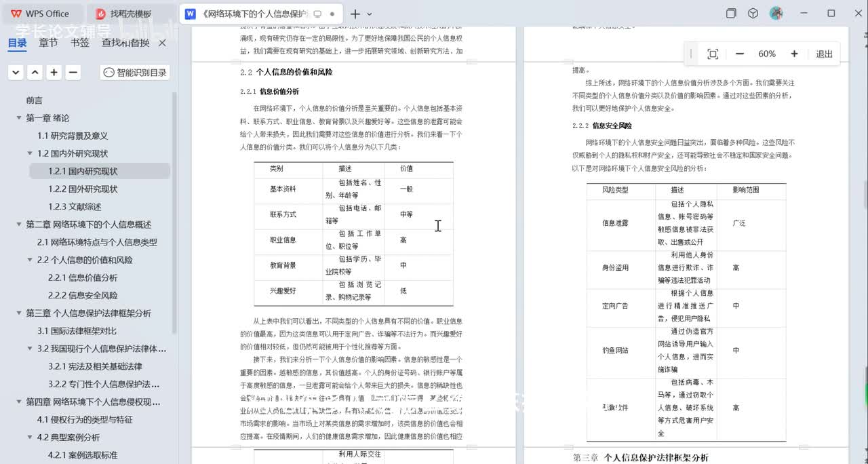The width and height of the screenshot is (868, 464).
Task: Click the zoom out minus icon
Action: pyautogui.click(x=740, y=54)
